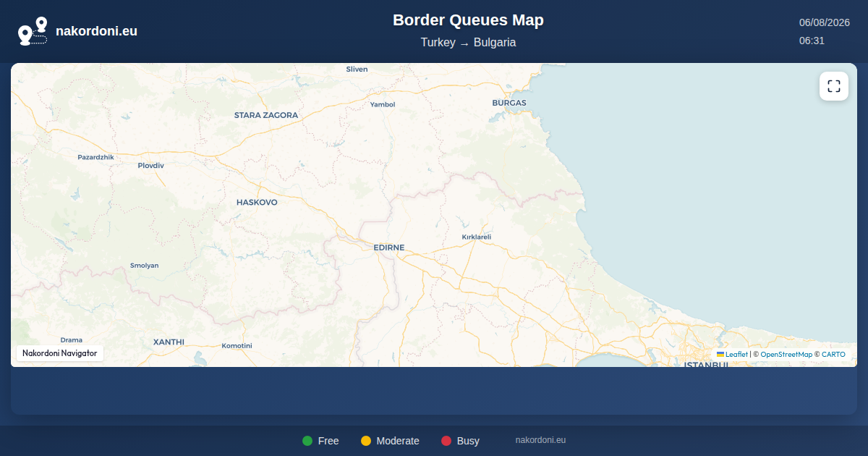The image size is (868, 456).
Task: Click the Kırklareli label on map
Action: pyautogui.click(x=477, y=237)
